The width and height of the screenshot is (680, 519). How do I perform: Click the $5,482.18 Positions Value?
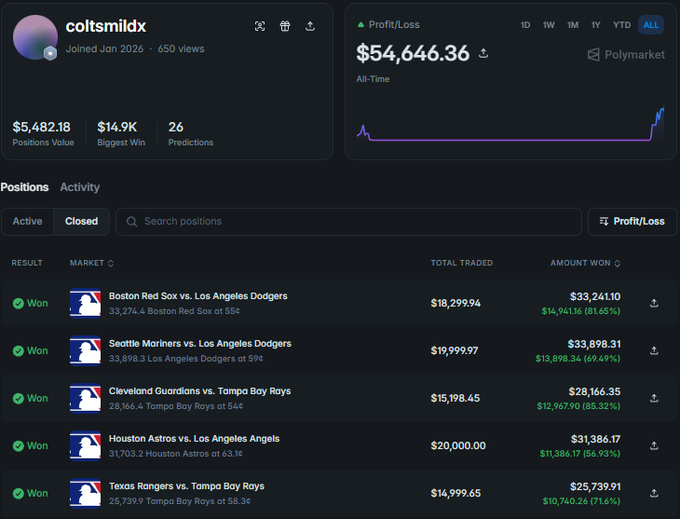click(42, 127)
